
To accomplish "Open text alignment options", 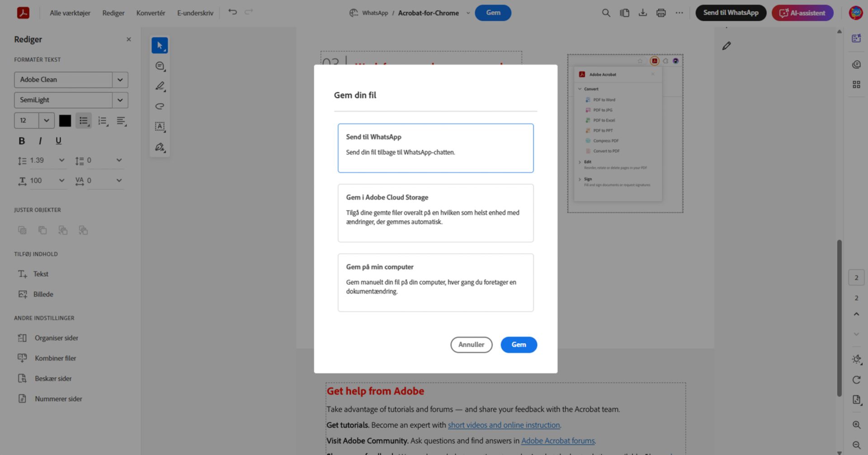I will point(121,121).
